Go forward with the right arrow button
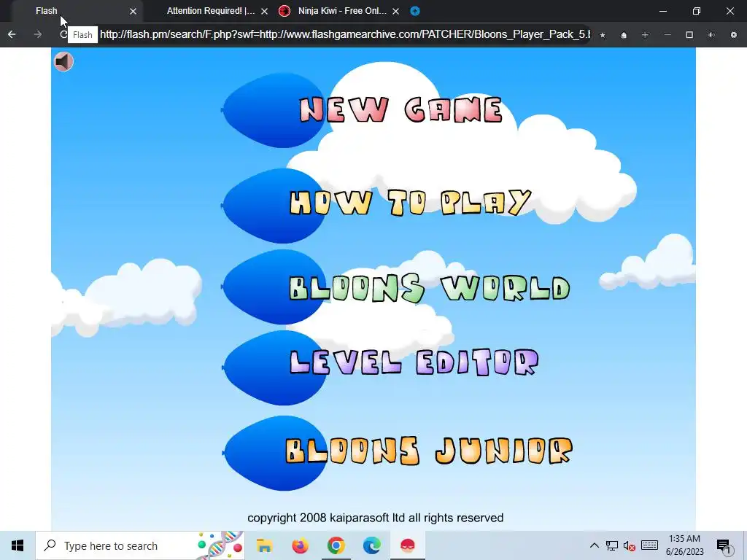 coord(38,34)
